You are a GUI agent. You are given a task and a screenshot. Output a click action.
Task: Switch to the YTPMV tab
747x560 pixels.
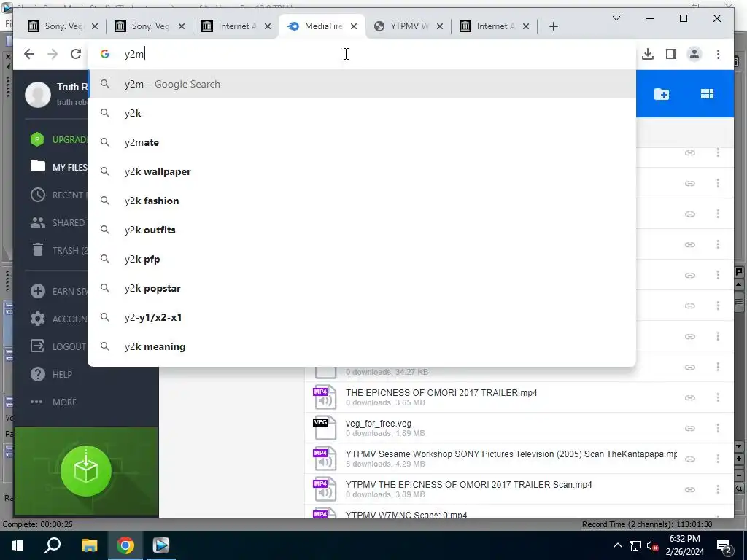click(x=409, y=26)
